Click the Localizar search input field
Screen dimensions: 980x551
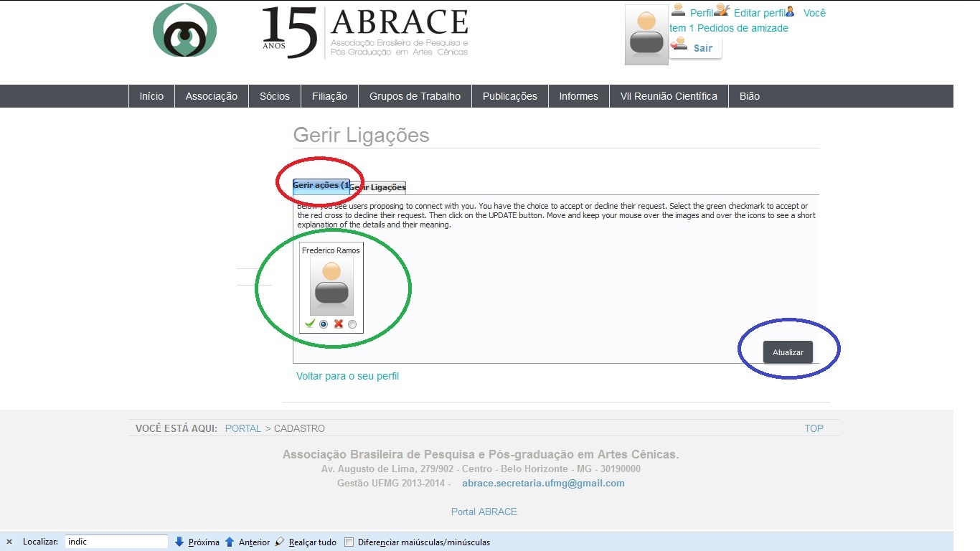tap(116, 542)
